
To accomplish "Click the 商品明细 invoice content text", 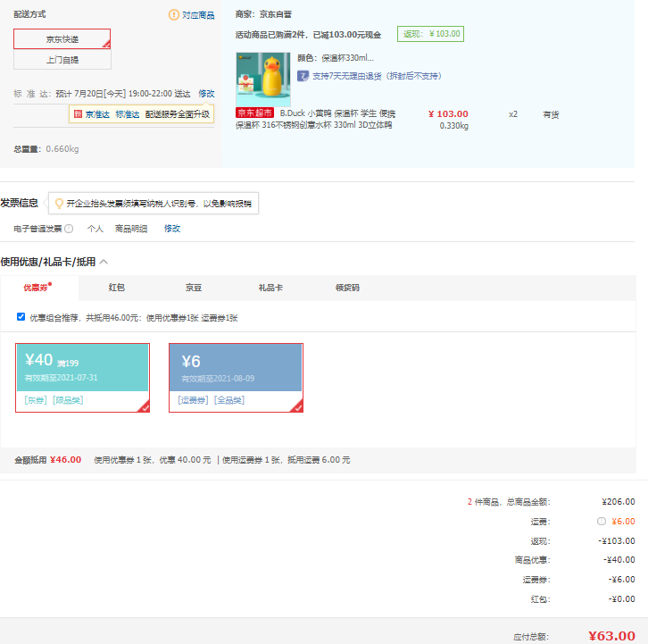I will [x=131, y=229].
